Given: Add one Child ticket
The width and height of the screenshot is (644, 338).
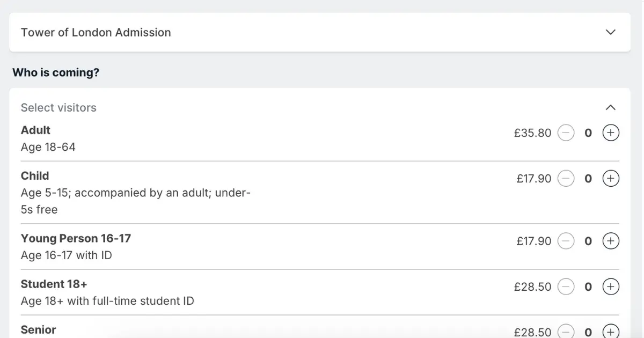Looking at the screenshot, I should [x=611, y=178].
